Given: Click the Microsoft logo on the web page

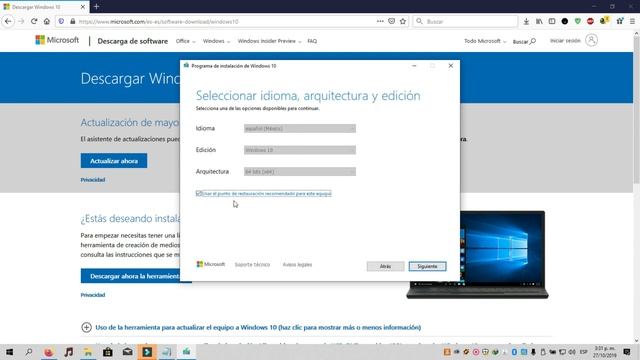Looking at the screenshot, I should point(57,40).
